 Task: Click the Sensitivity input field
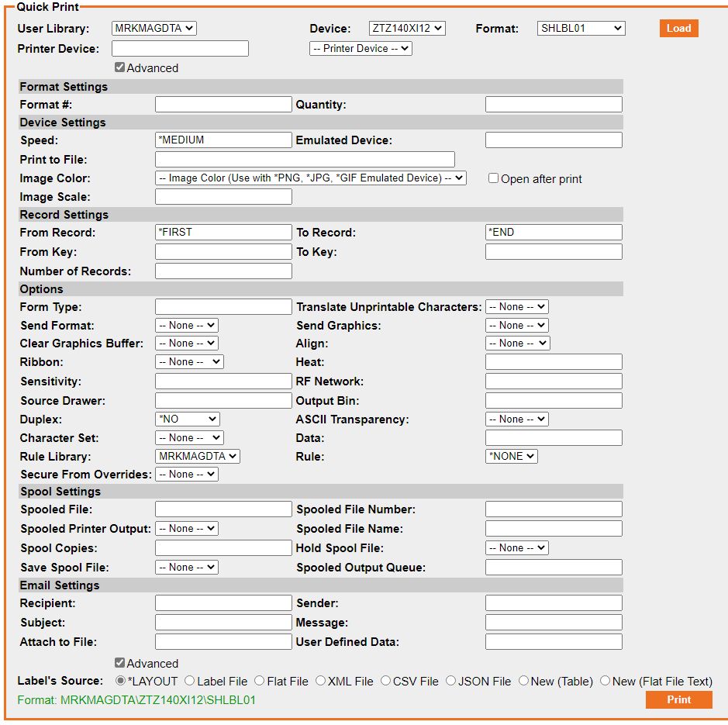coord(223,381)
